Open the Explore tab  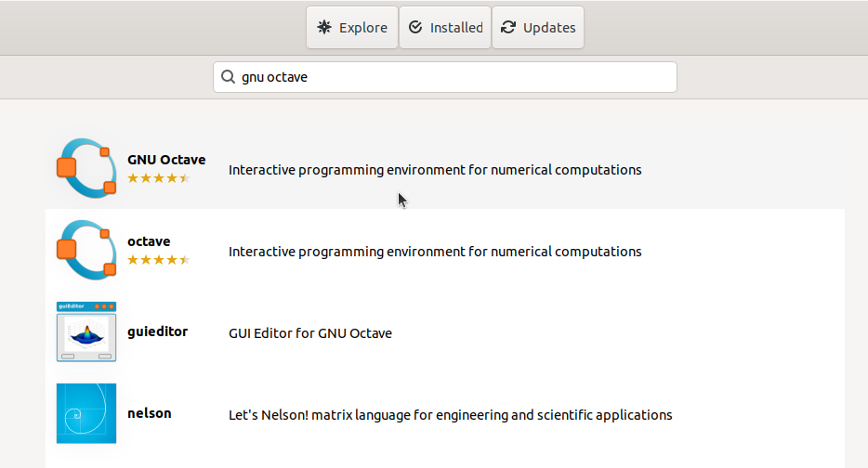(352, 28)
